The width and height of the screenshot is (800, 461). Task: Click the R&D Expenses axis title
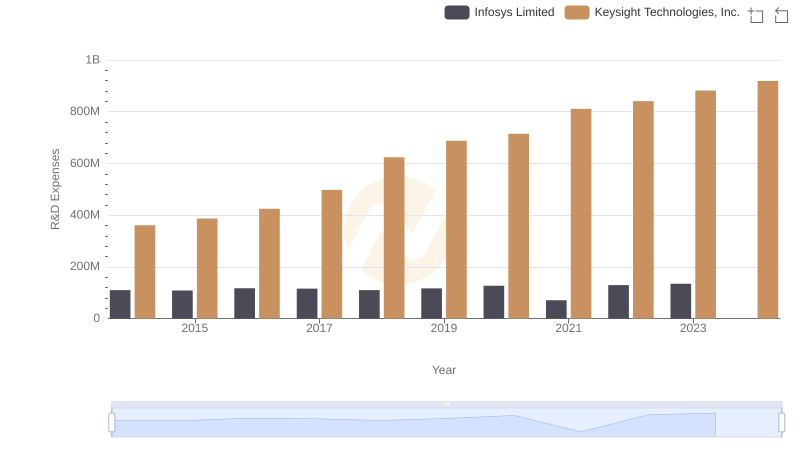coord(55,189)
